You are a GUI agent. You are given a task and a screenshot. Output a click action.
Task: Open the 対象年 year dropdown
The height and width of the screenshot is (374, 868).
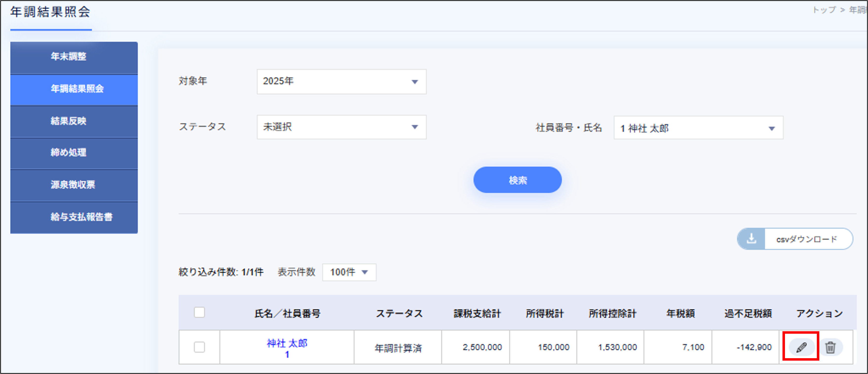[341, 81]
